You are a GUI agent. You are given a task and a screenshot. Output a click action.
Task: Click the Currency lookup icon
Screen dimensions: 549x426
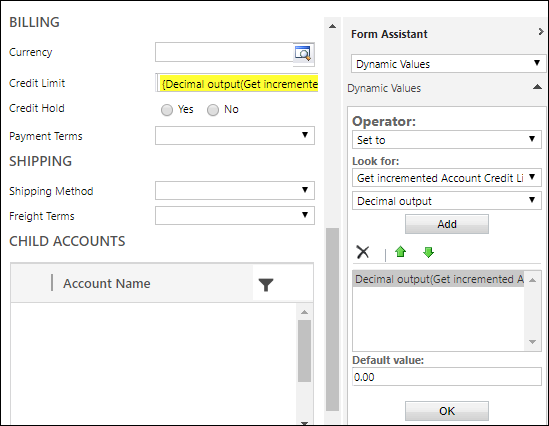(303, 54)
